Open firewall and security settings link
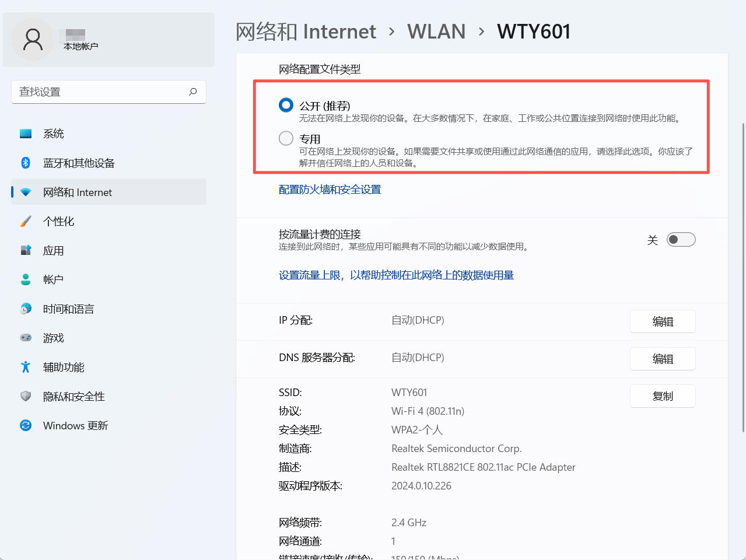746x560 pixels. pos(330,190)
